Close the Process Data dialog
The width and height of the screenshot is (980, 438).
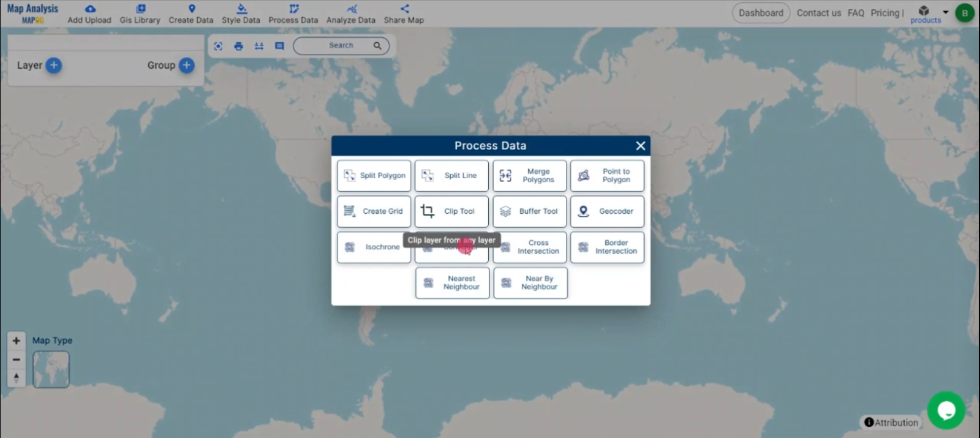[x=641, y=146]
